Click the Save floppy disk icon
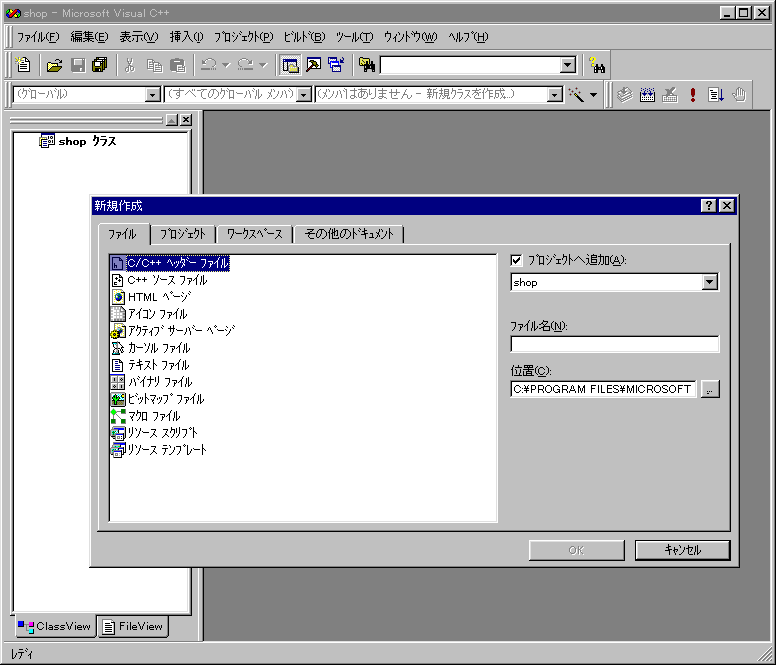Screen dimensions: 776x665 78,65
